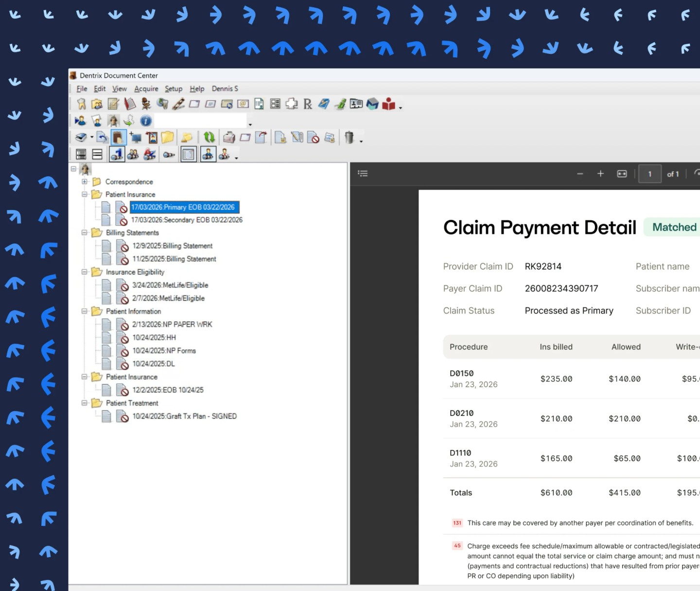
Task: Collapse the Patient Information folder
Action: point(85,311)
